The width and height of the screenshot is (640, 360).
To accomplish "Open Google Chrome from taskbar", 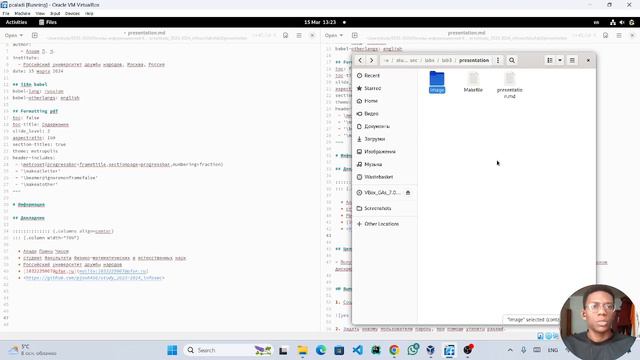I will coord(394,350).
